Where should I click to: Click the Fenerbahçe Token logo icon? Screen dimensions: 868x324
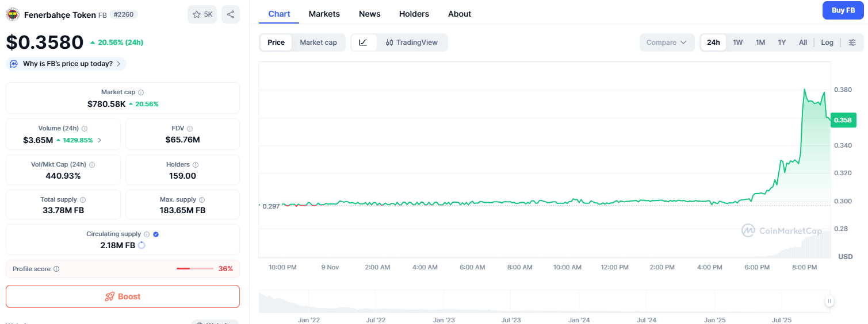click(x=13, y=14)
